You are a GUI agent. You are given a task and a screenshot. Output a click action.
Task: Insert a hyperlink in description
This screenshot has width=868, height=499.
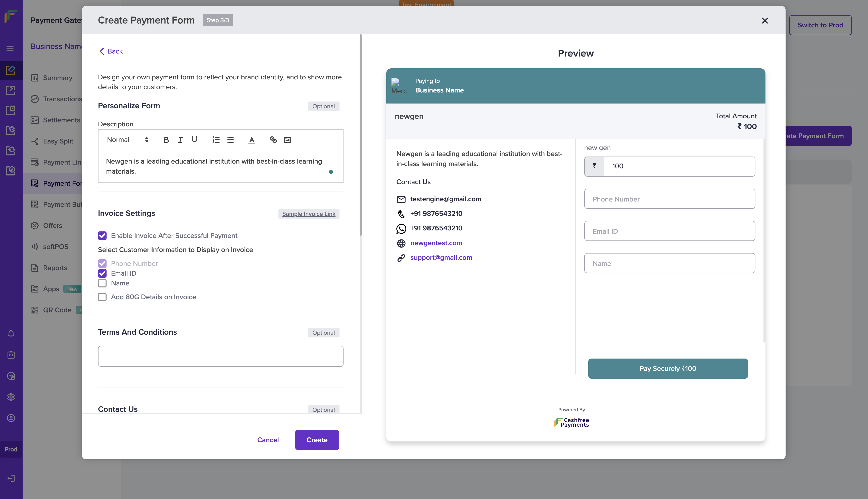click(273, 140)
